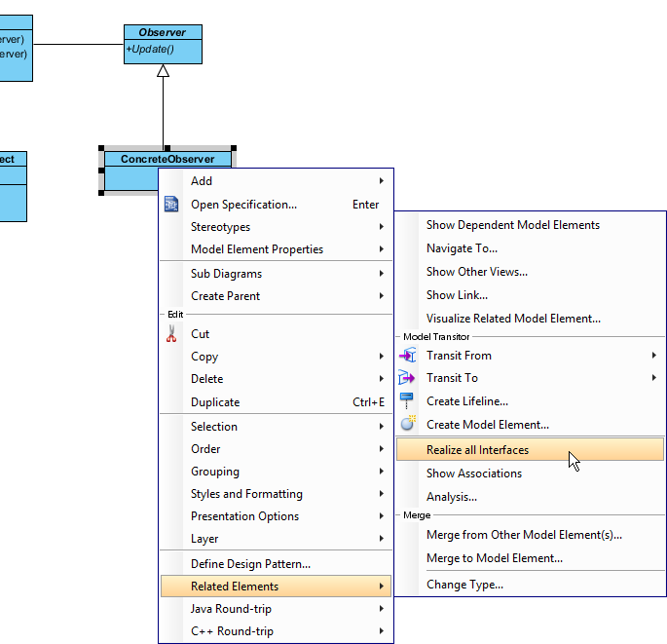Open Styles and Formatting submenu

[x=276, y=494]
